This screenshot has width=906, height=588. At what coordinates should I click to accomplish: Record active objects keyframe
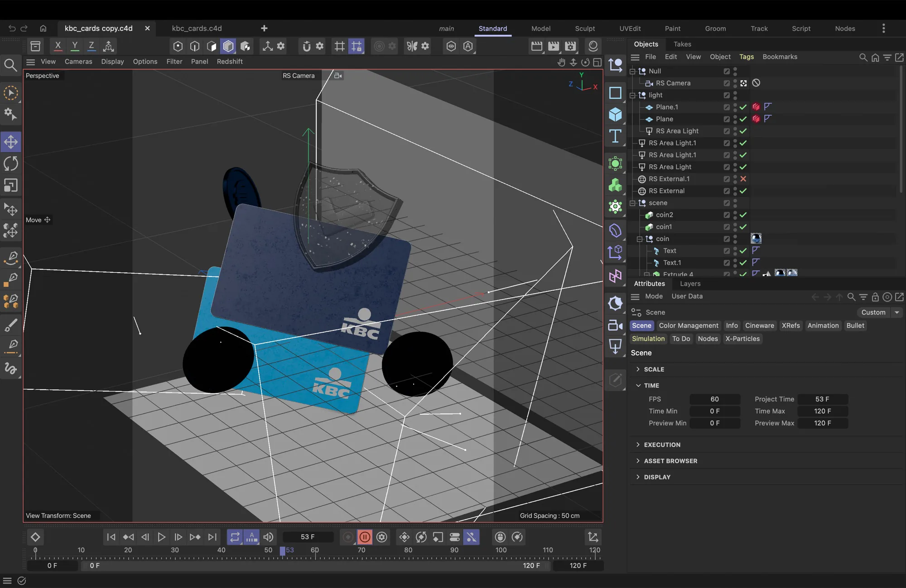[348, 537]
